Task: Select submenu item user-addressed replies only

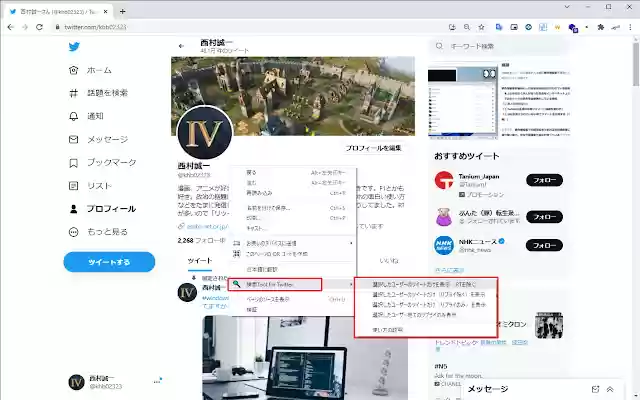Action: coord(426,315)
